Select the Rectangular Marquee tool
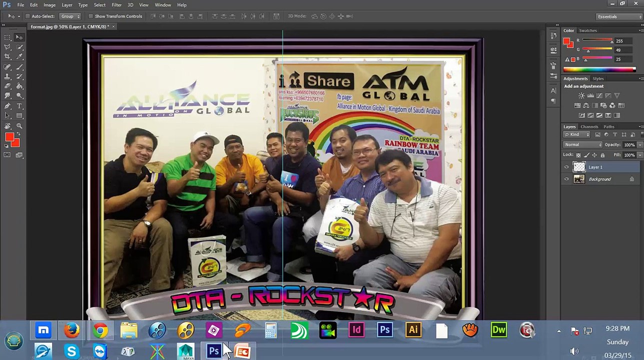This screenshot has height=360, width=644. (8, 37)
